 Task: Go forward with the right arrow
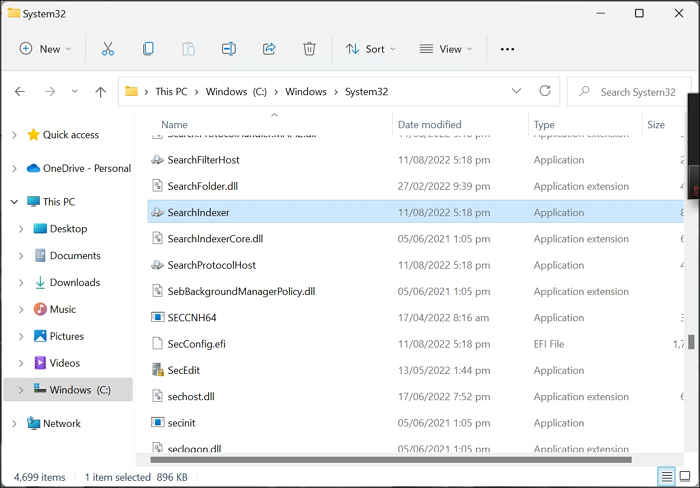click(x=50, y=92)
